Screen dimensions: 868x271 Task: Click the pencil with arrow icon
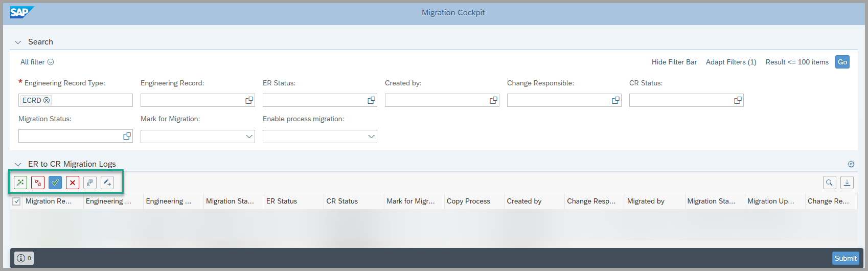tap(107, 183)
